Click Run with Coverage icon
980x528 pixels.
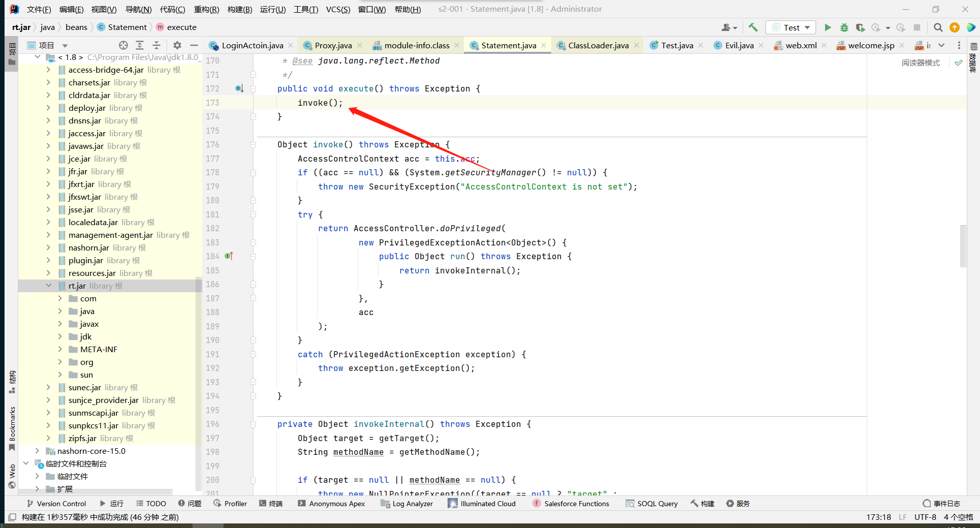tap(860, 27)
